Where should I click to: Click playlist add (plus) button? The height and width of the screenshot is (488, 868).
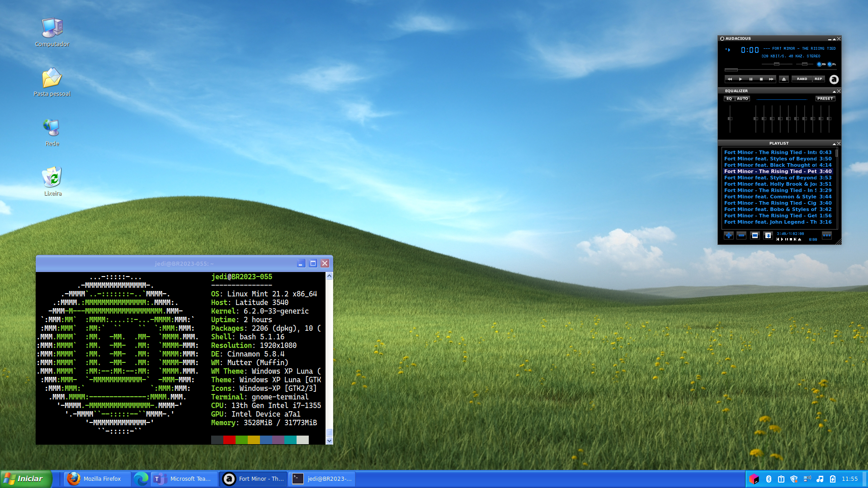pyautogui.click(x=729, y=235)
